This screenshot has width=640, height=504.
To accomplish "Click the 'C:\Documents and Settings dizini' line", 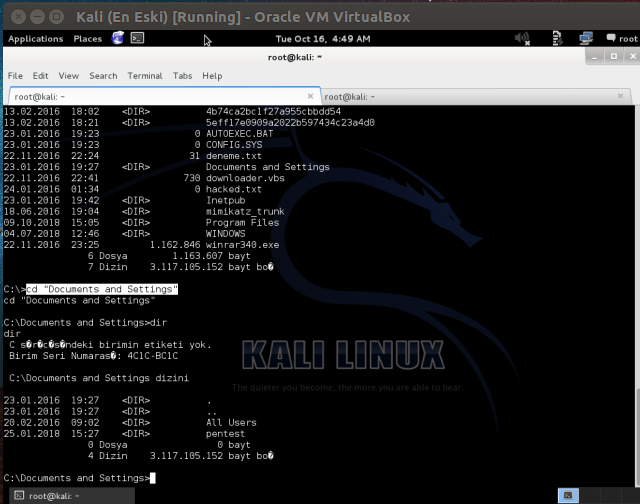I will tap(99, 378).
